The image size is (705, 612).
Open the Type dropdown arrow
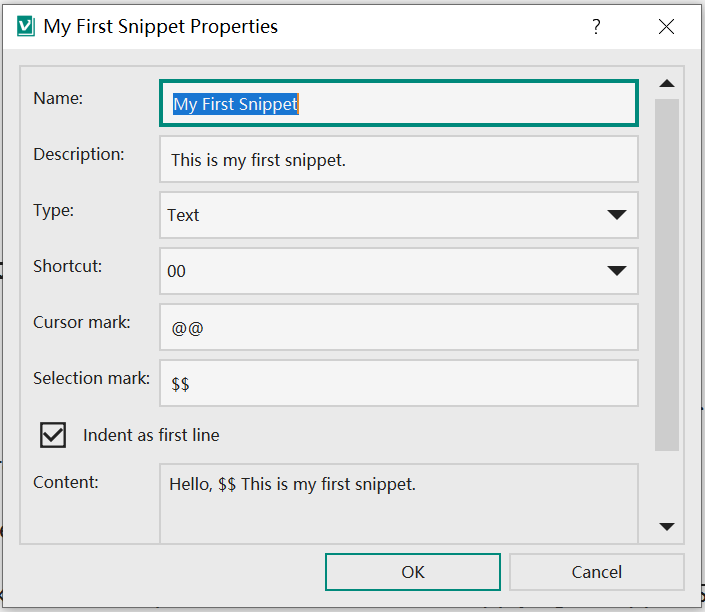point(616,215)
